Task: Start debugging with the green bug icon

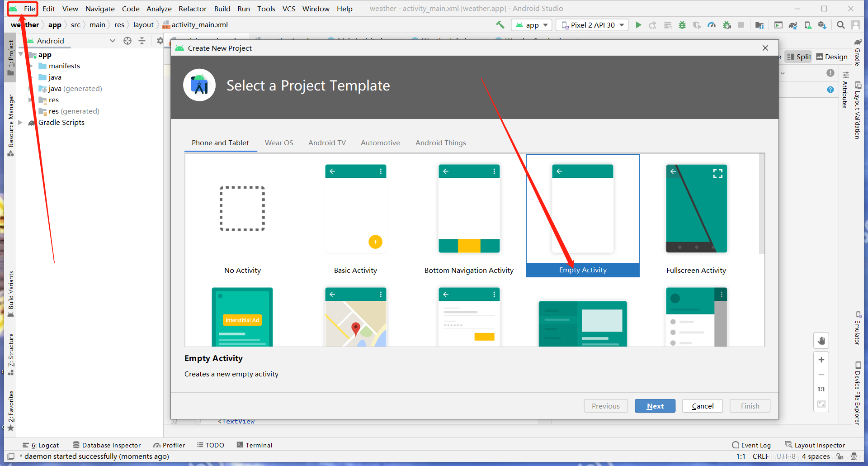Action: (682, 25)
